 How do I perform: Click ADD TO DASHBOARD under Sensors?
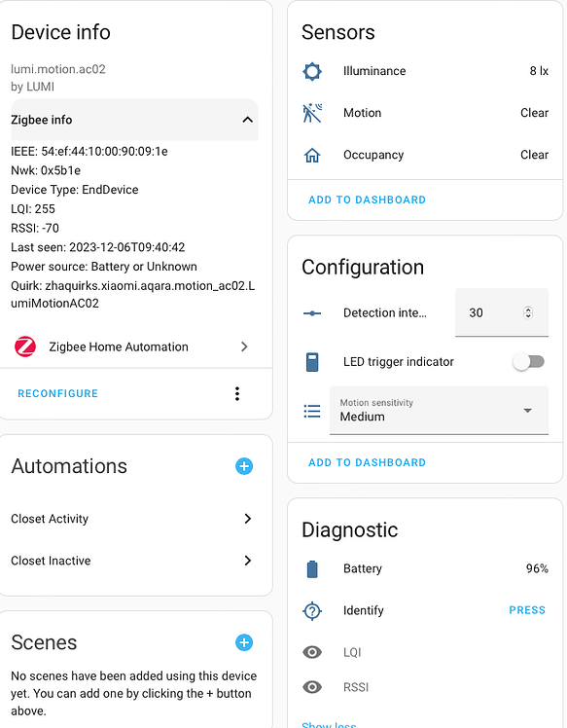coord(367,200)
